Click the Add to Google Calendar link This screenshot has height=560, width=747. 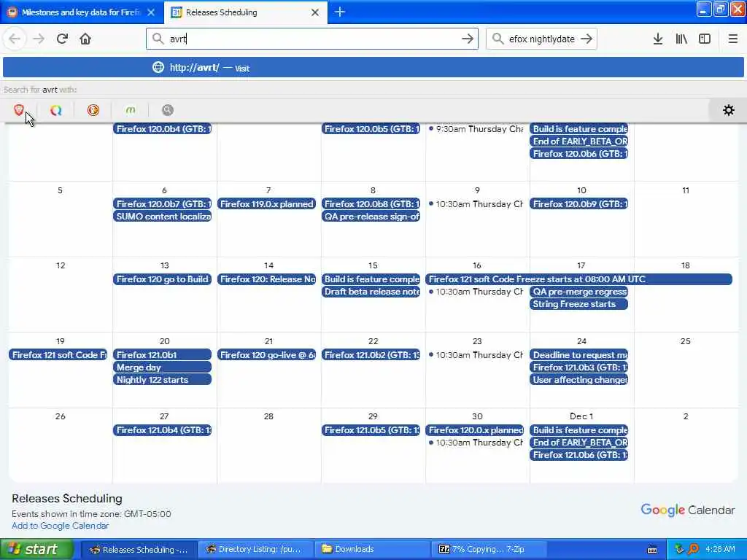click(60, 526)
